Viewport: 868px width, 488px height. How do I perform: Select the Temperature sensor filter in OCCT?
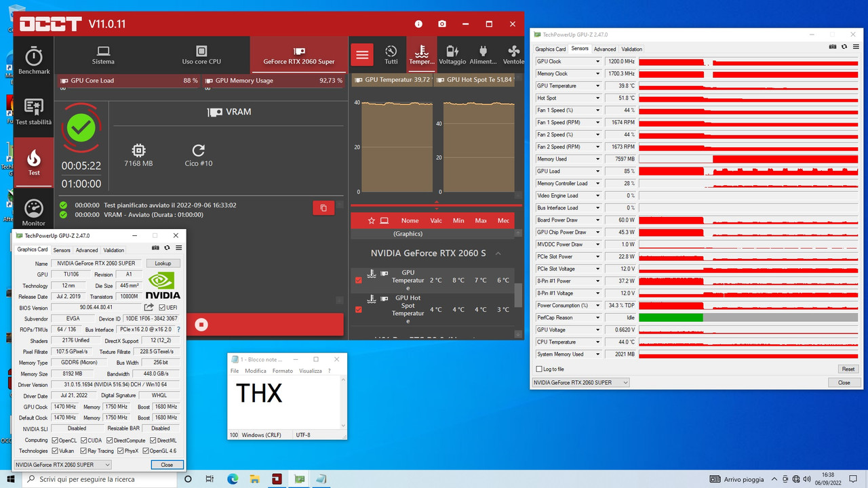click(421, 55)
